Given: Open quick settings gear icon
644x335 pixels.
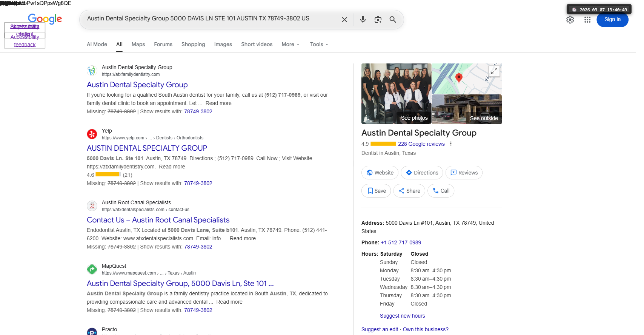Looking at the screenshot, I should point(570,20).
